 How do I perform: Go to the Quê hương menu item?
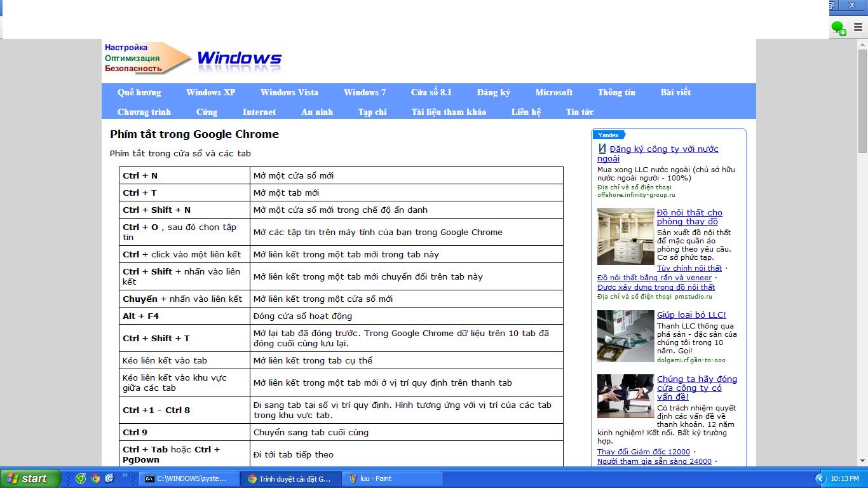pos(139,92)
